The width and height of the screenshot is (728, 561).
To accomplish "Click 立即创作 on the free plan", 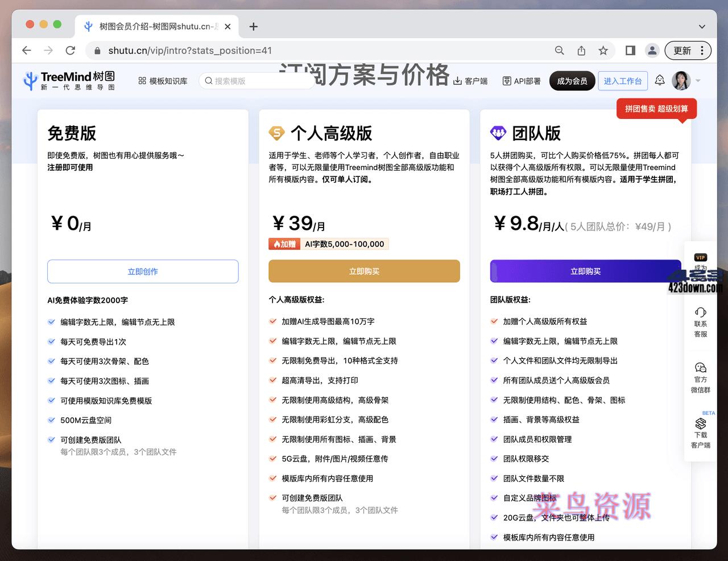I will tap(142, 271).
